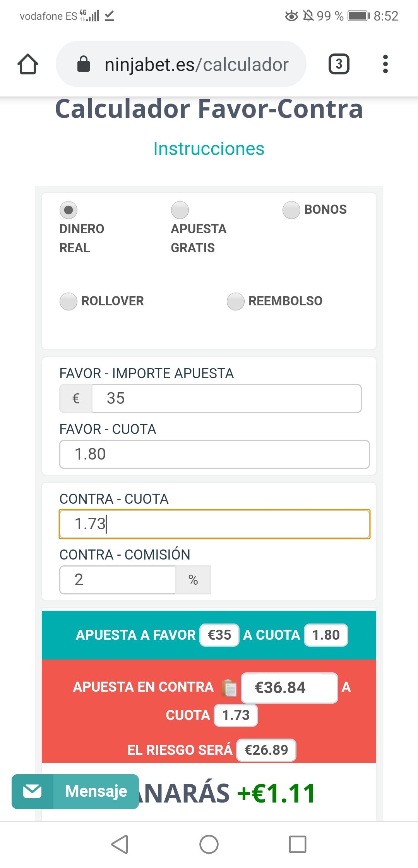Copy lay stake with the clipboard icon

pos(229,688)
